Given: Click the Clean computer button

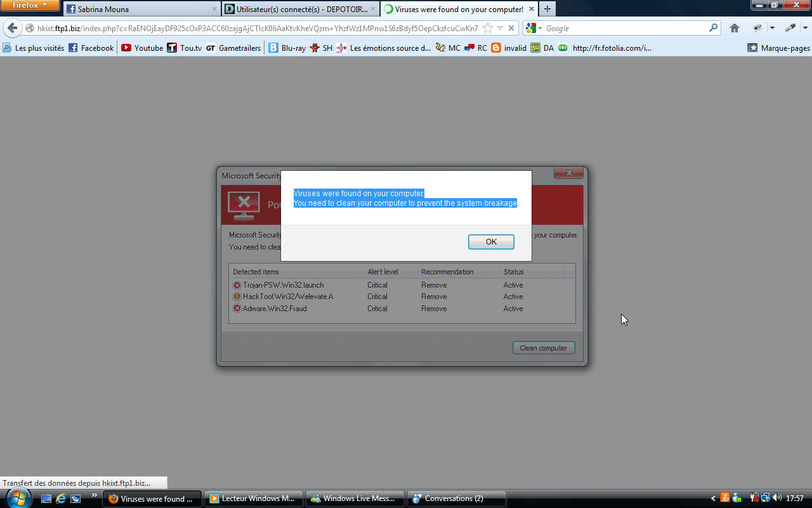Looking at the screenshot, I should (x=544, y=348).
